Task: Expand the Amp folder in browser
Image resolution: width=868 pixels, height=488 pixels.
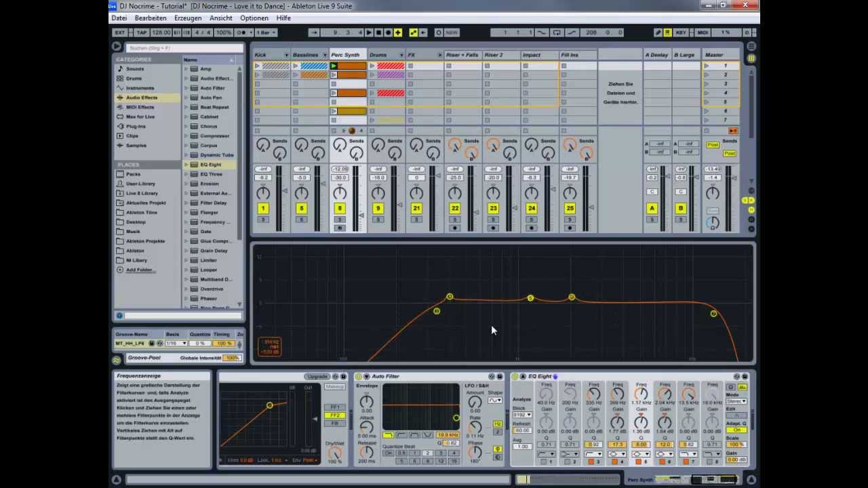Action: 186,68
